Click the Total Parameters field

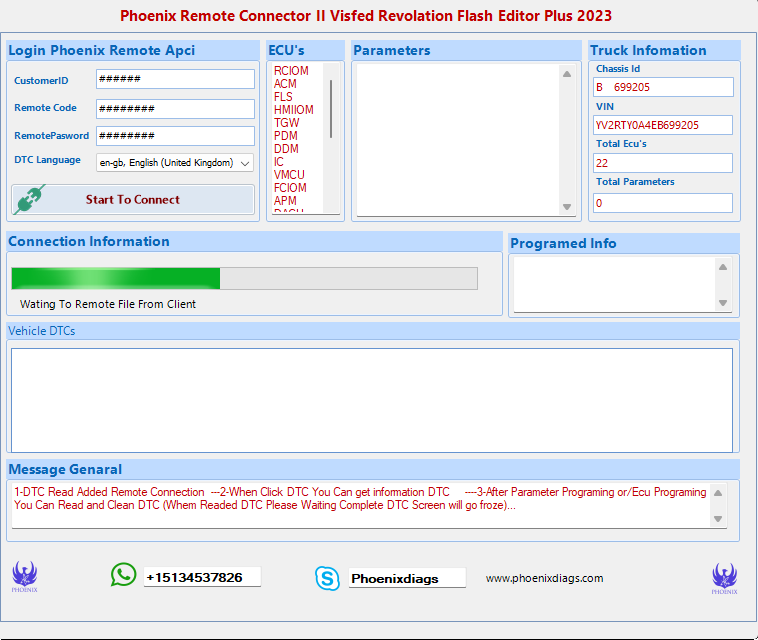[x=663, y=203]
